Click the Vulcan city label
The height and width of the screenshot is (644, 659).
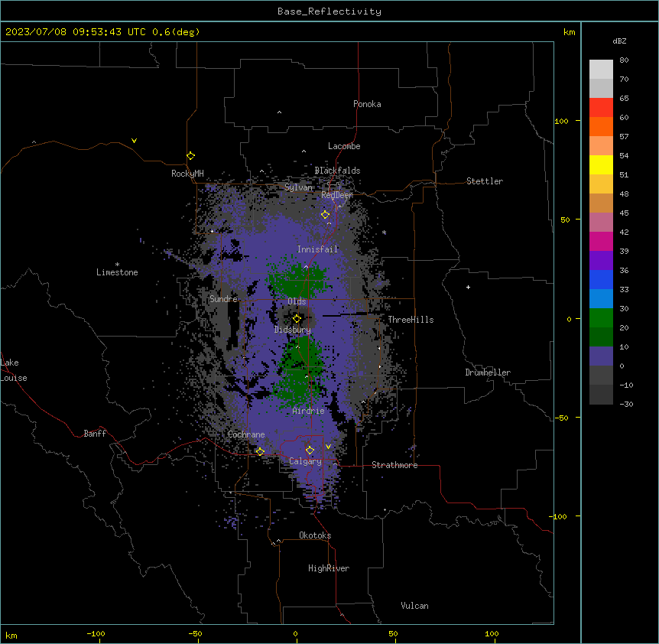(x=414, y=606)
